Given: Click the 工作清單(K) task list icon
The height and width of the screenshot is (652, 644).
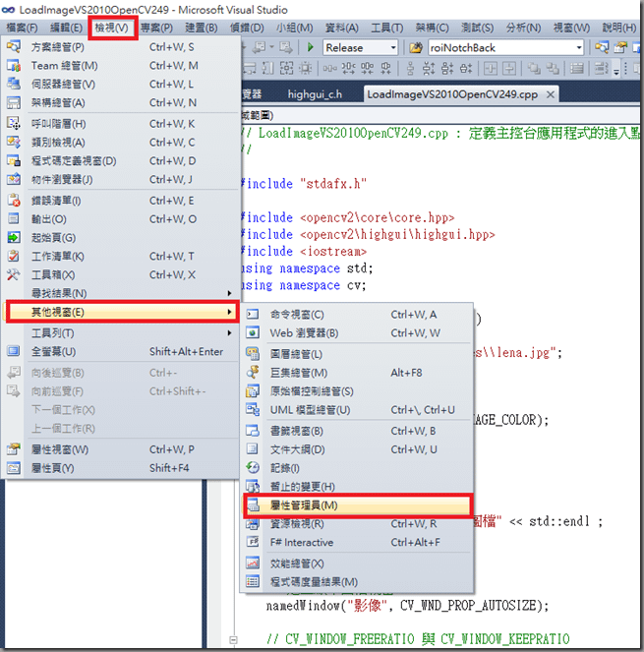Looking at the screenshot, I should pos(14,256).
